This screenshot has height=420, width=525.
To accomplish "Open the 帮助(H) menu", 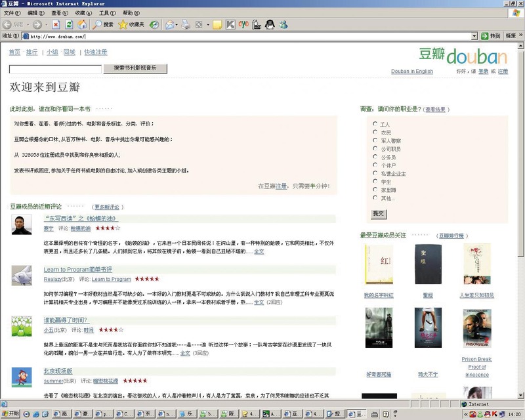I will click(x=131, y=13).
